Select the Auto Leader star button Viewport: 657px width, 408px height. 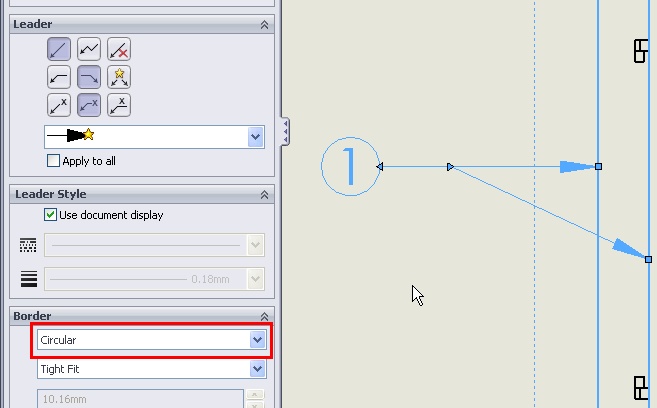tap(119, 77)
